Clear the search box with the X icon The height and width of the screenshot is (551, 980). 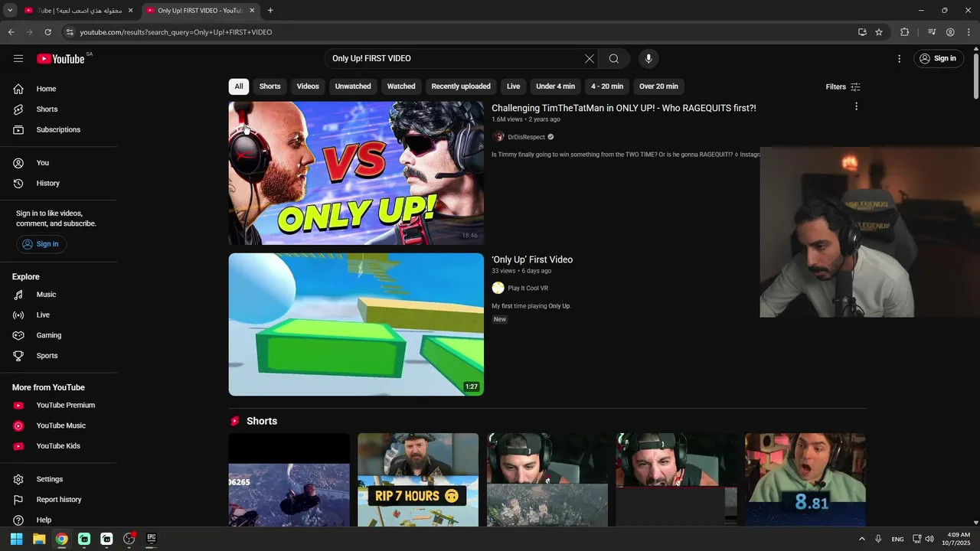[x=590, y=58]
